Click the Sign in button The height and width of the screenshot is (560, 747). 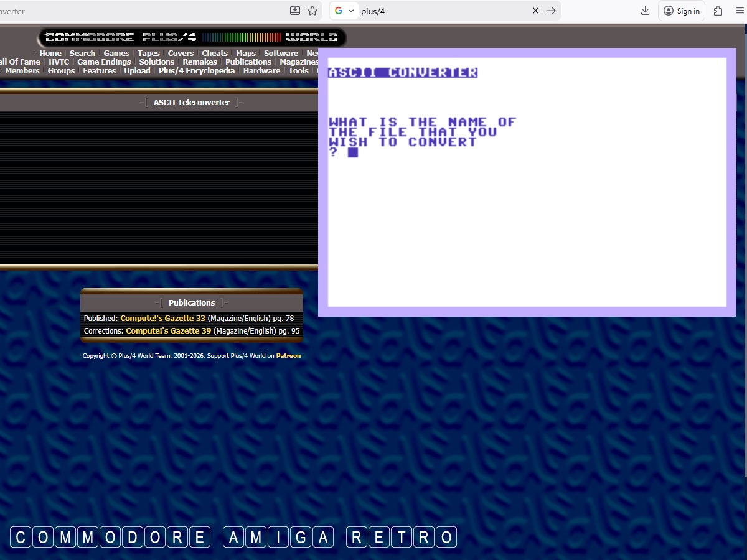[682, 11]
